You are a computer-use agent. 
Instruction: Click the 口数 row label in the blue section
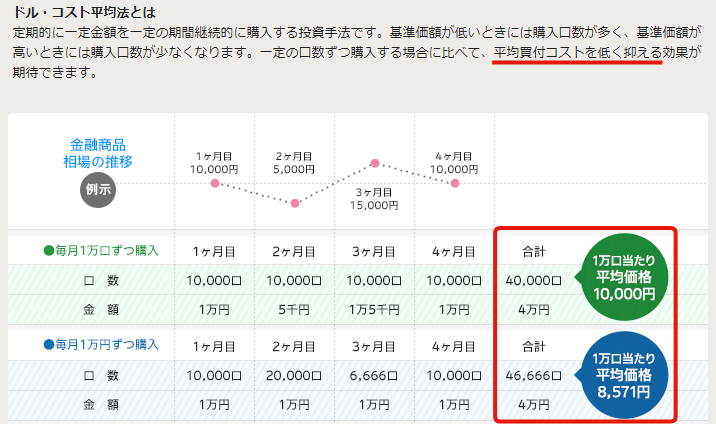click(101, 376)
